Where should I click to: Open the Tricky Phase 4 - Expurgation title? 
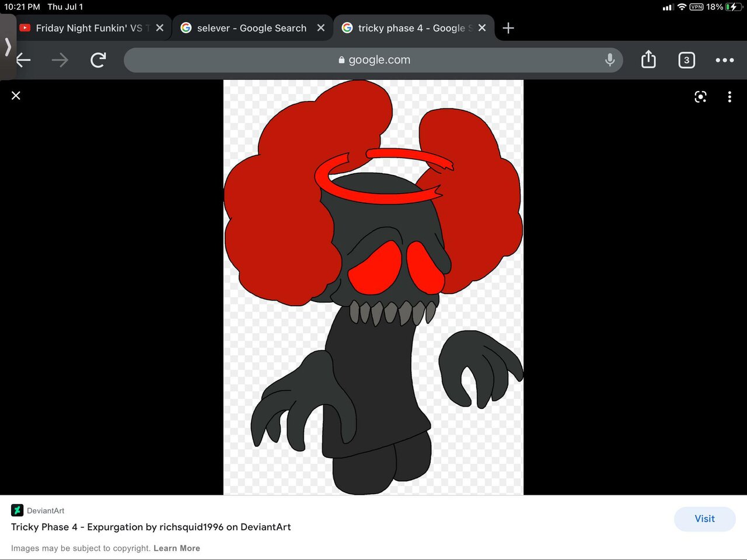click(x=151, y=527)
